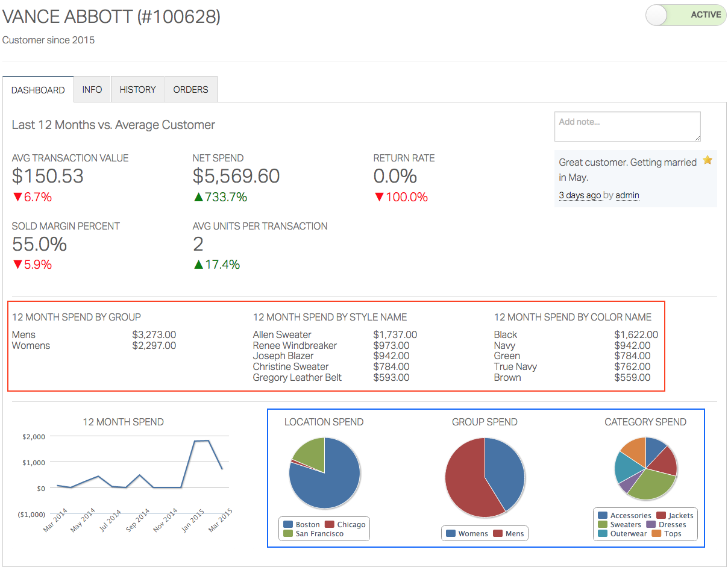Click the 'admin' author link
728x567 pixels.
coord(627,195)
